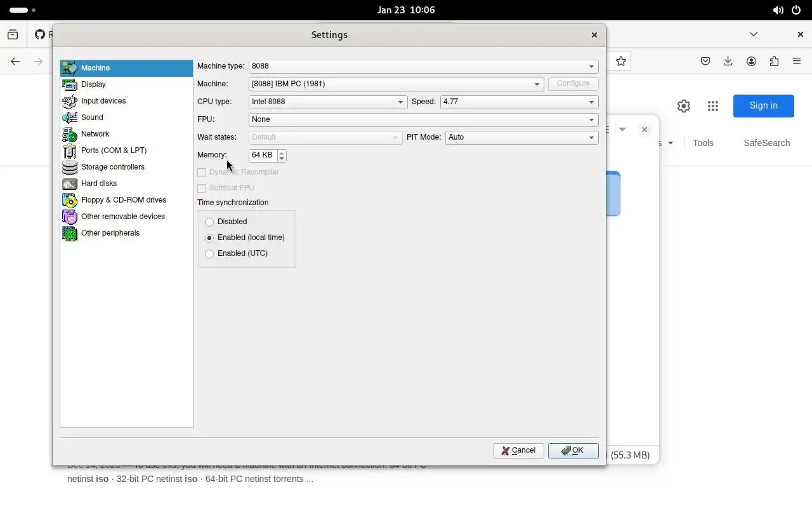
Task: Open the browser account icon
Action: 751,61
